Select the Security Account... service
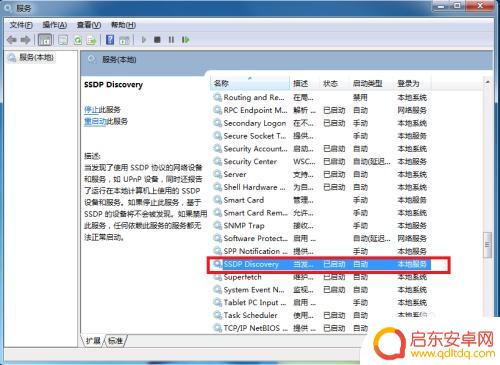Viewport: 500px width, 365px height. click(322, 149)
